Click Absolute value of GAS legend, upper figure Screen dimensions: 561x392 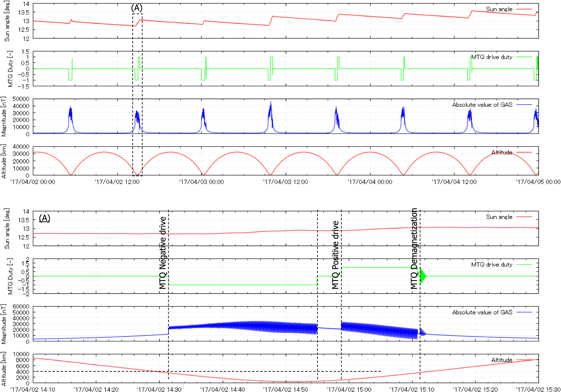(x=482, y=105)
